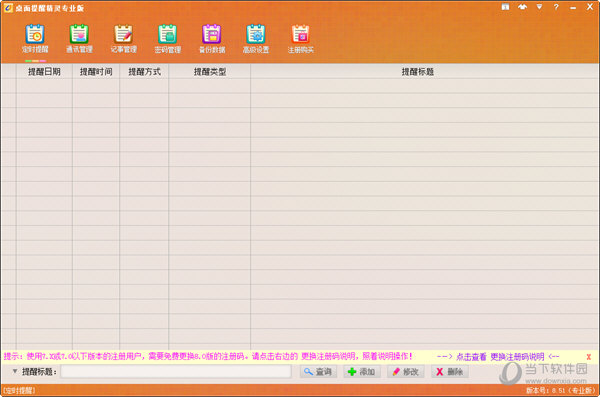600x397 pixels.
Task: Expand the 提醒标题 search field selector arrow
Action: [15, 371]
